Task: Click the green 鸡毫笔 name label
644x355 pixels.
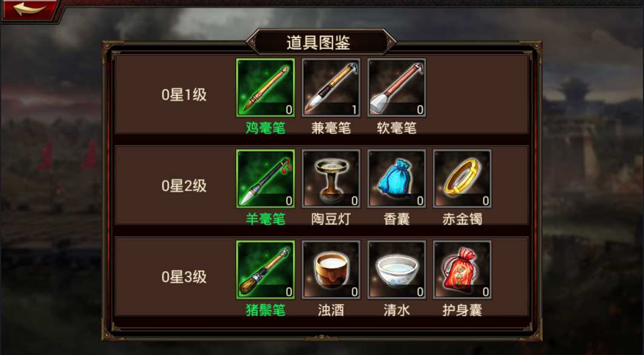Action: pyautogui.click(x=266, y=128)
